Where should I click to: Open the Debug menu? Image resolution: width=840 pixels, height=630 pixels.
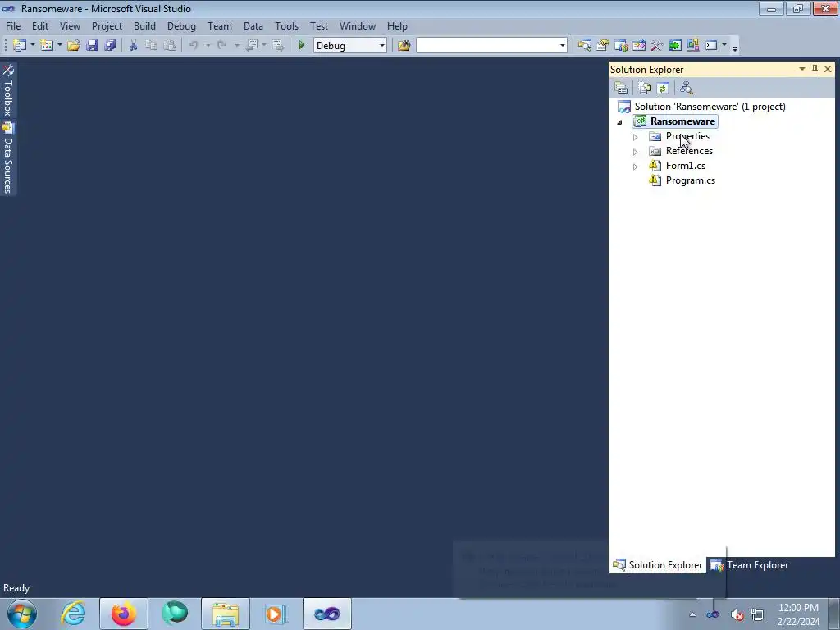point(181,25)
